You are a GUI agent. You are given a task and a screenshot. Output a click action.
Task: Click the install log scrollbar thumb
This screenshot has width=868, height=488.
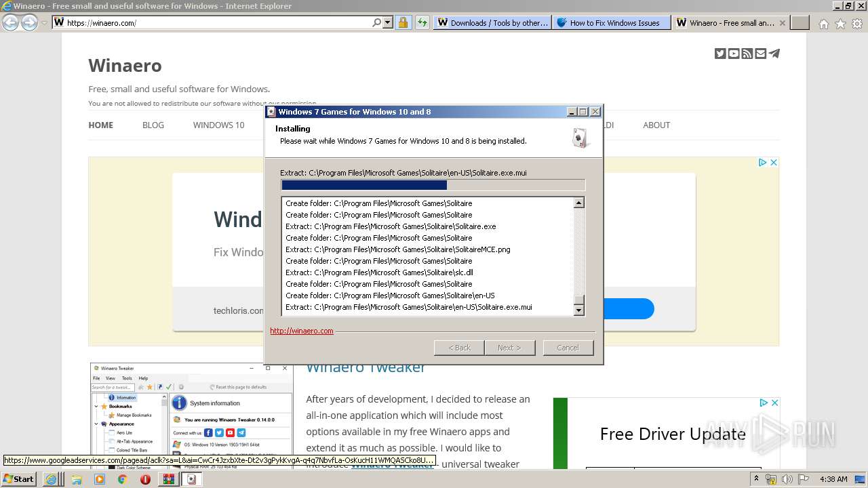[x=578, y=300]
